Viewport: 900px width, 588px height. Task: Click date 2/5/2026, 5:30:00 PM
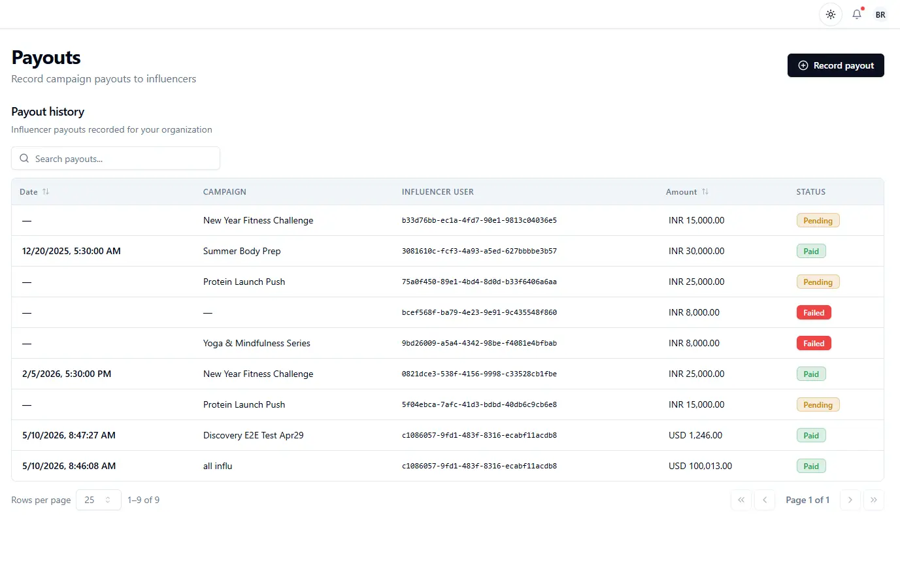tap(67, 374)
